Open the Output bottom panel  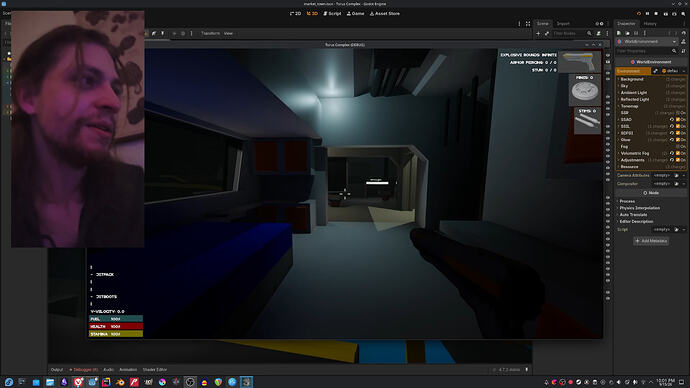coord(57,370)
